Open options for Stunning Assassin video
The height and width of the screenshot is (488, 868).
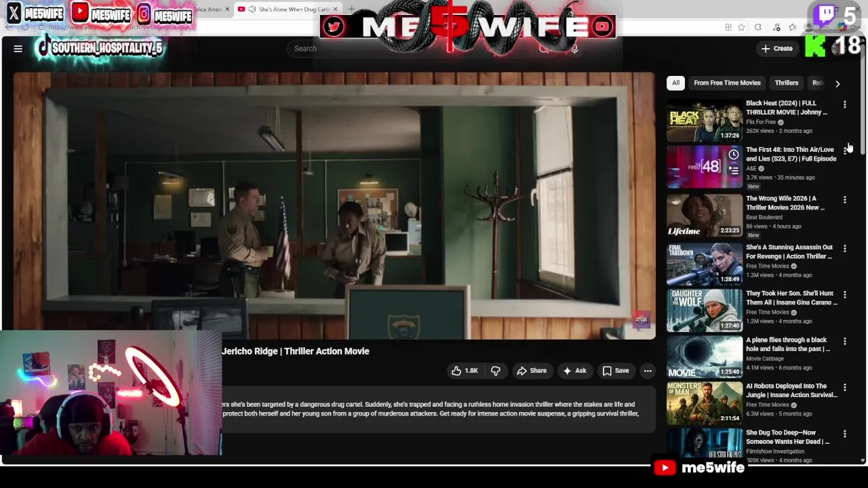point(845,249)
